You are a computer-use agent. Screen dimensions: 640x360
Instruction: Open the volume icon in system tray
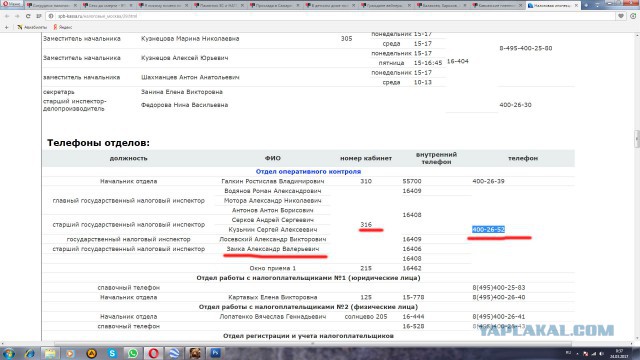(601, 353)
